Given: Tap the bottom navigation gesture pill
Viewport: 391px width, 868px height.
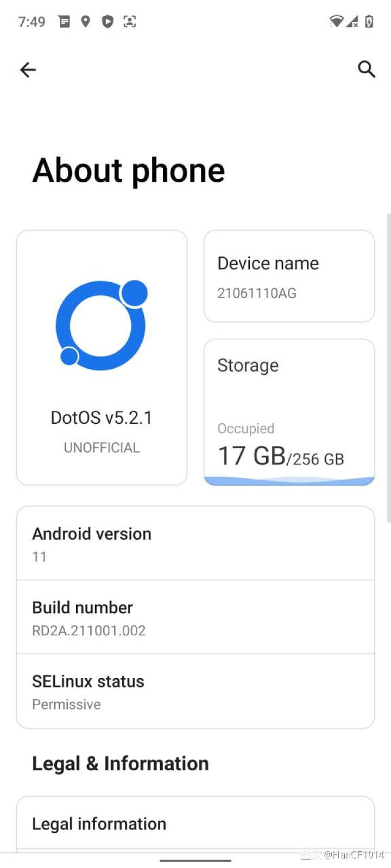Looking at the screenshot, I should (195, 860).
